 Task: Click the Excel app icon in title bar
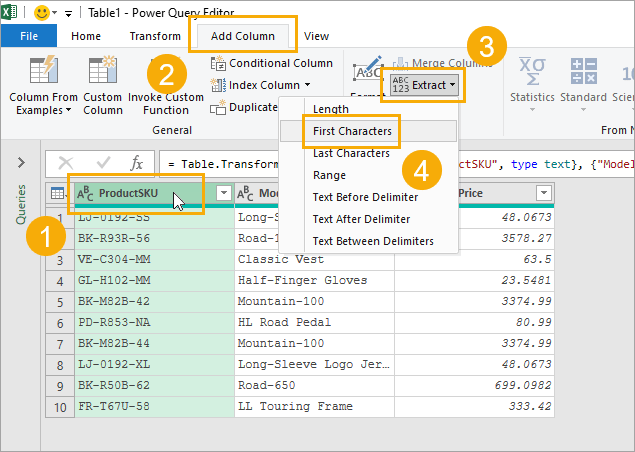pyautogui.click(x=9, y=12)
